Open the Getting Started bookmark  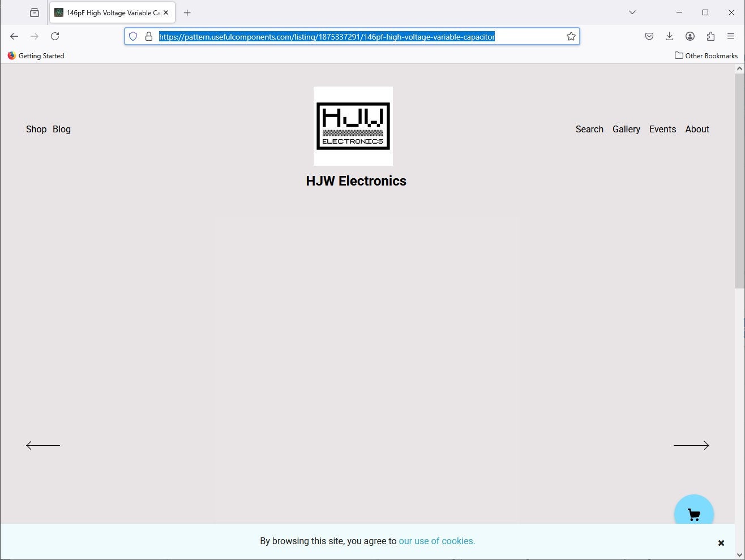[x=36, y=55]
